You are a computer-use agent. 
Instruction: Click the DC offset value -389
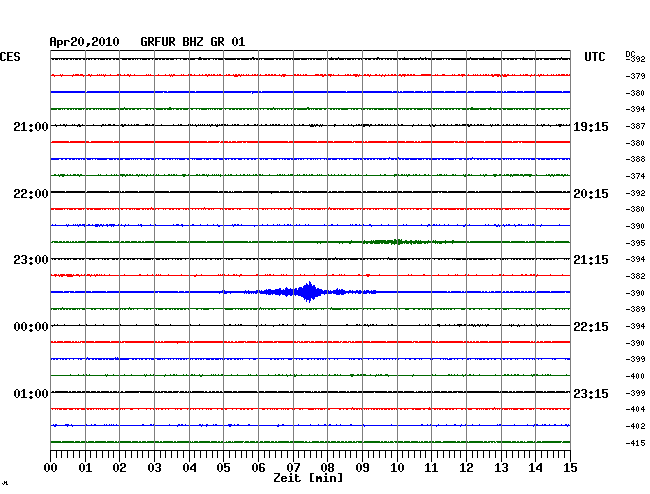pos(635,309)
